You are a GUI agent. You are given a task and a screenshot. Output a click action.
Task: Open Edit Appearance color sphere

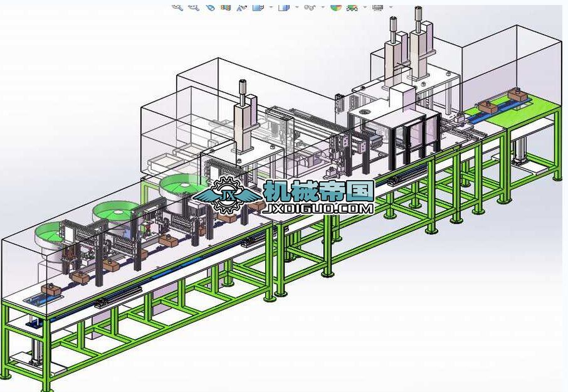point(335,6)
